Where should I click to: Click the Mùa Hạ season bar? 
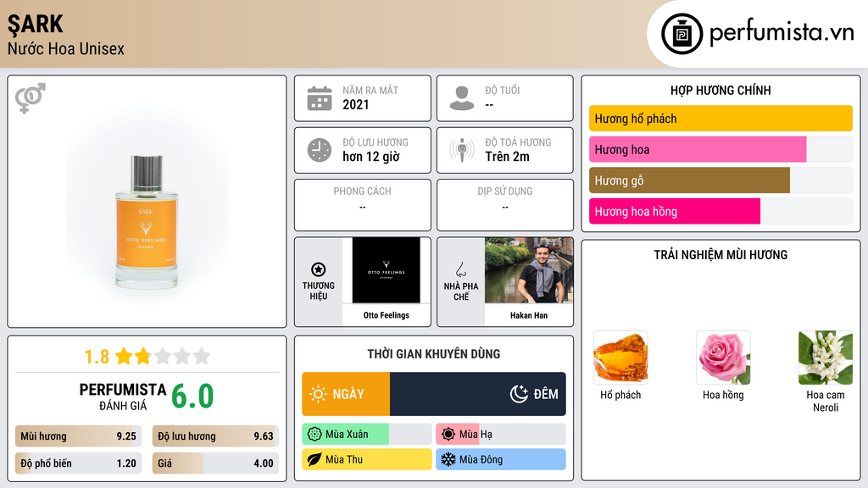[500, 435]
